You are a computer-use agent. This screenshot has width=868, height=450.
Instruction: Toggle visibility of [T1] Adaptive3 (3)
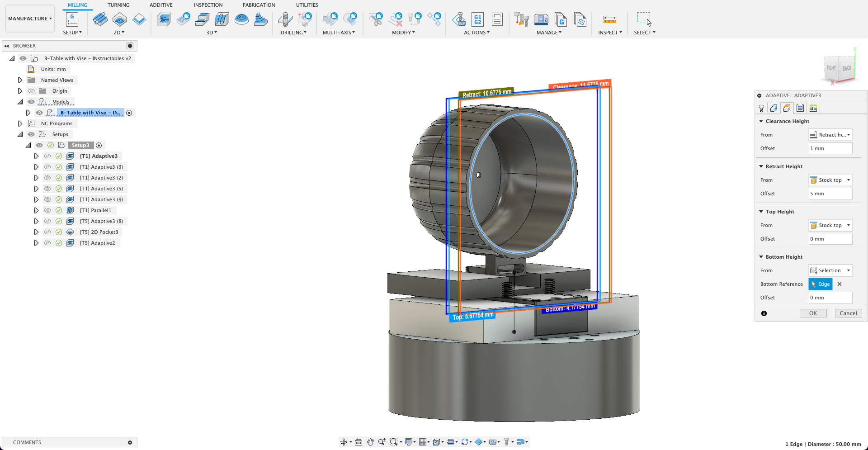[47, 167]
